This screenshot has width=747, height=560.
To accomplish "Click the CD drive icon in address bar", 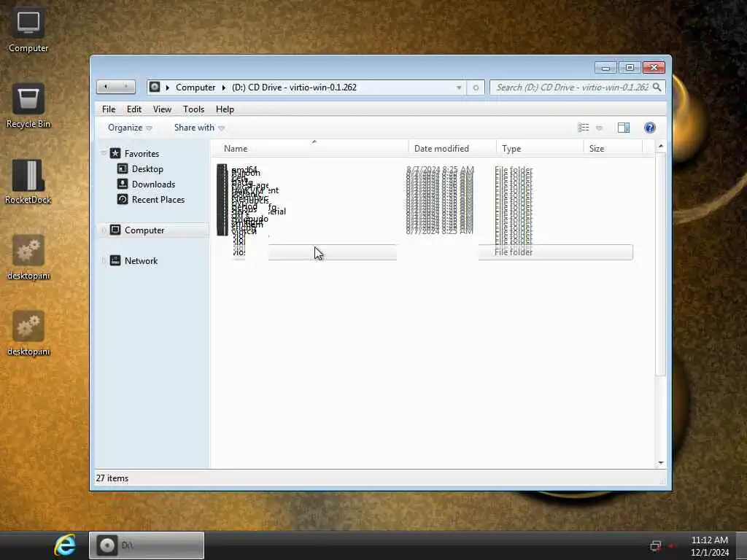I will click(155, 87).
